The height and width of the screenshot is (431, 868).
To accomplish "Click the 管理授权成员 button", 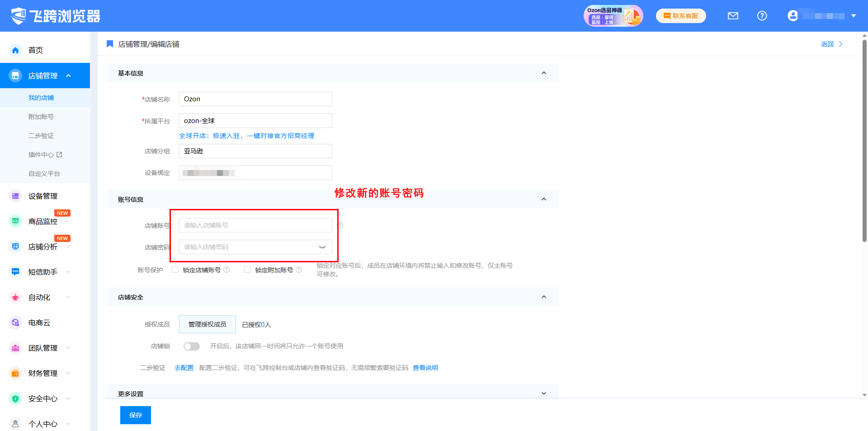I will coord(208,324).
